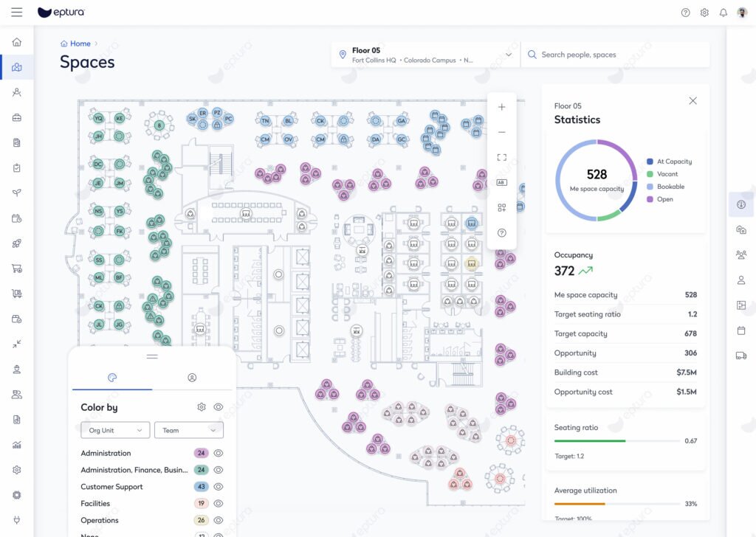This screenshot has width=756, height=537.
Task: Toggle visibility for Administration row
Action: click(219, 454)
